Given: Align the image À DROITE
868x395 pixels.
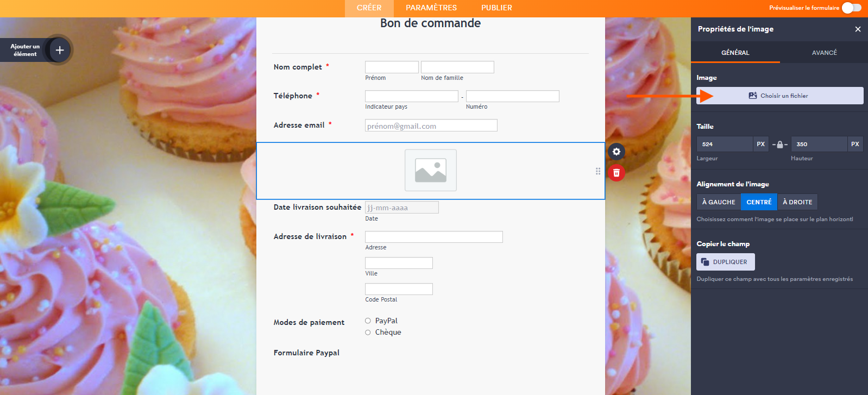Looking at the screenshot, I should 797,202.
